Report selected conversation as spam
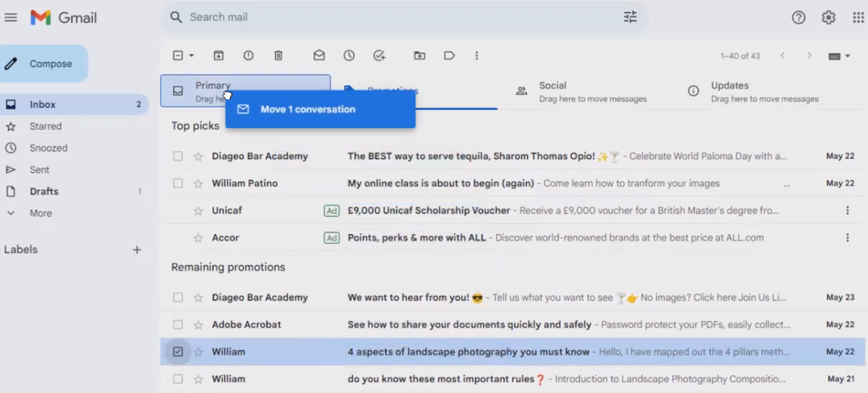 click(x=248, y=55)
